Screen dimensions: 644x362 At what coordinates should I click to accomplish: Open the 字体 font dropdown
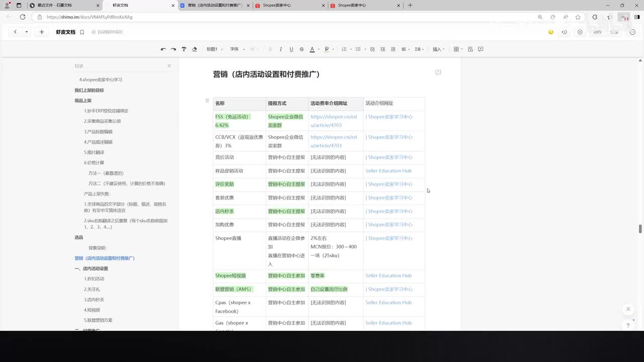click(x=237, y=49)
